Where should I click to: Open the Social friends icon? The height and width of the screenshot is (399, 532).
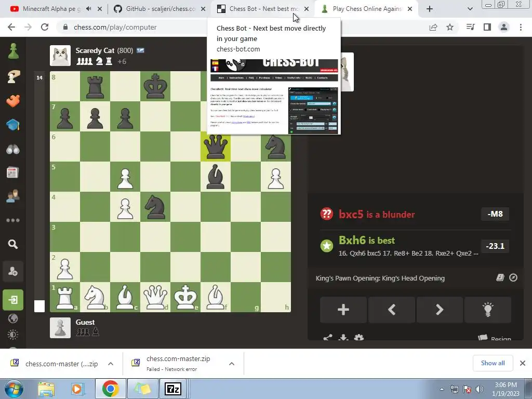[13, 196]
